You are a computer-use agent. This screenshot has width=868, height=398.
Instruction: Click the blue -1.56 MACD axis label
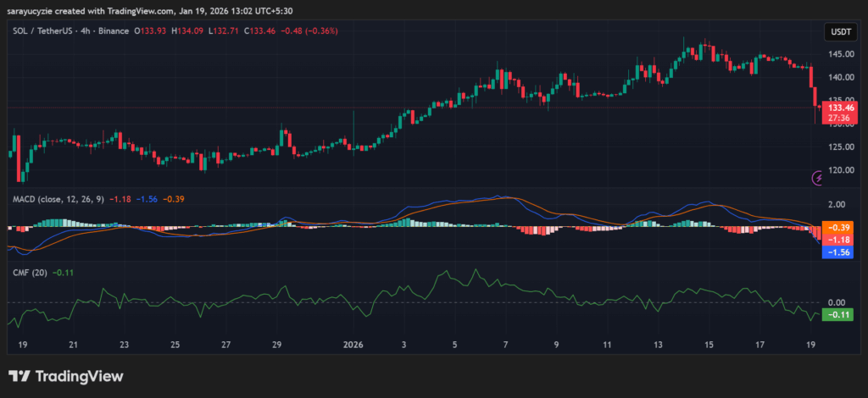839,252
